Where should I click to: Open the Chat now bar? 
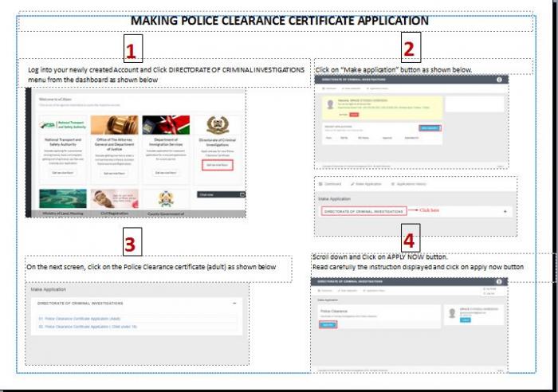(221, 194)
